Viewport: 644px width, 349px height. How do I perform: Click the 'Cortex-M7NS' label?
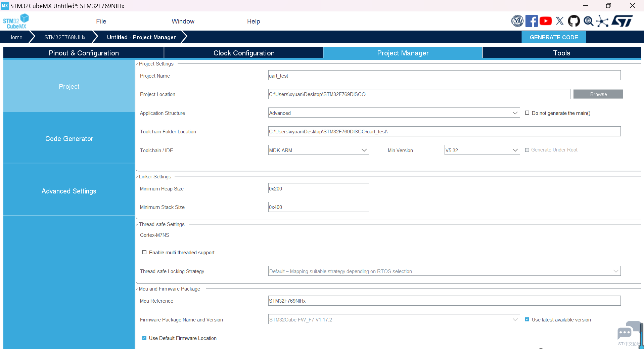point(154,235)
